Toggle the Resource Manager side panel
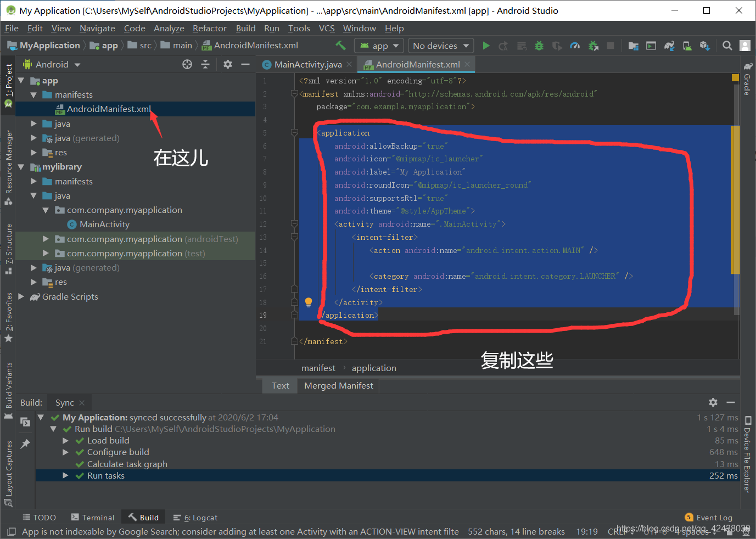This screenshot has width=756, height=539. (x=9, y=167)
